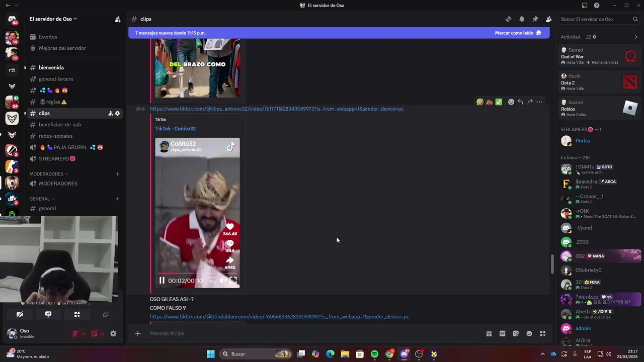Open Spotify from taskbar
This screenshot has width=644, height=362.
point(374,354)
